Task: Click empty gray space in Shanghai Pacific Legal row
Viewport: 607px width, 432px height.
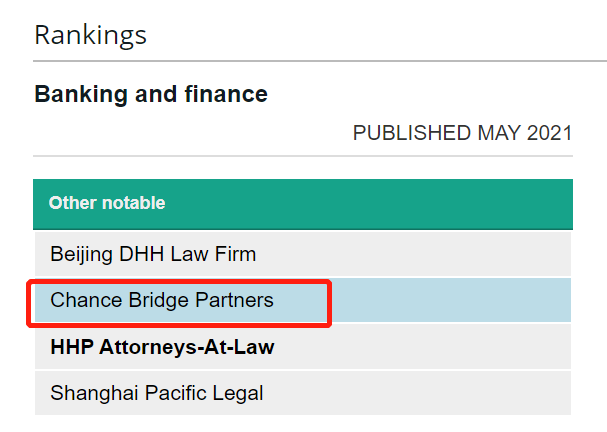Action: (x=418, y=393)
